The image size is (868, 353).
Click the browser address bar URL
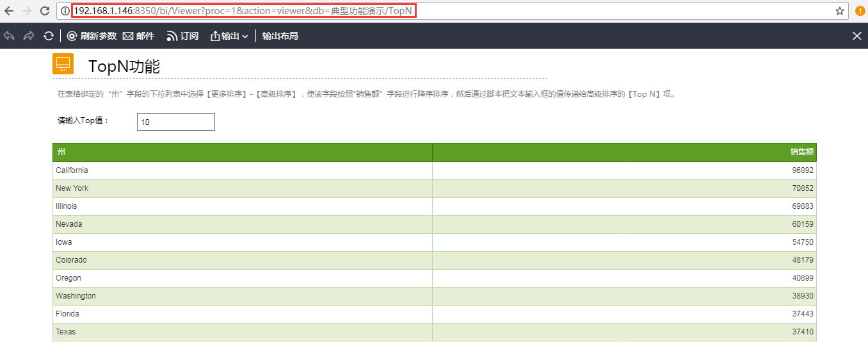tap(243, 11)
